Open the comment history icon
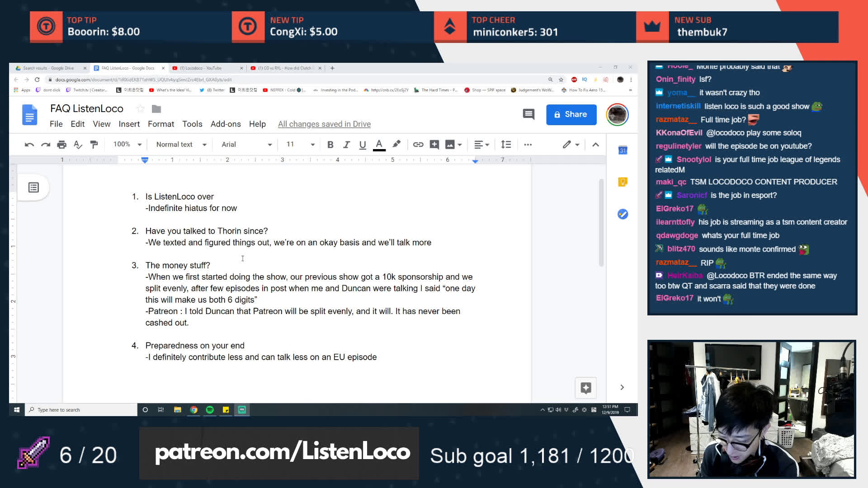Image resolution: width=868 pixels, height=488 pixels. (528, 114)
